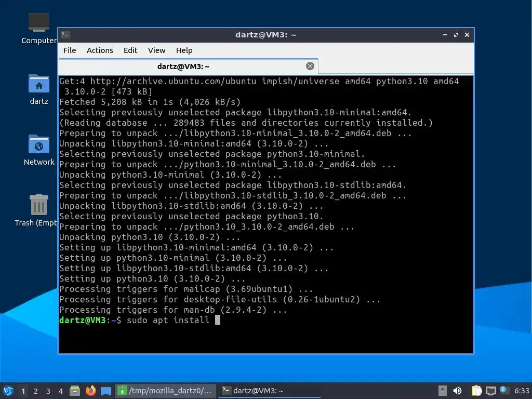Click 'Processing triggers for desktop-file-utils' line
This screenshot has height=399, width=532.
pos(220,299)
